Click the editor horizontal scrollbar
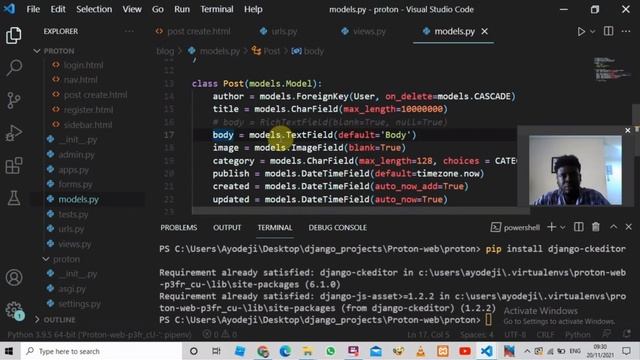The width and height of the screenshot is (640, 360). click(361, 211)
